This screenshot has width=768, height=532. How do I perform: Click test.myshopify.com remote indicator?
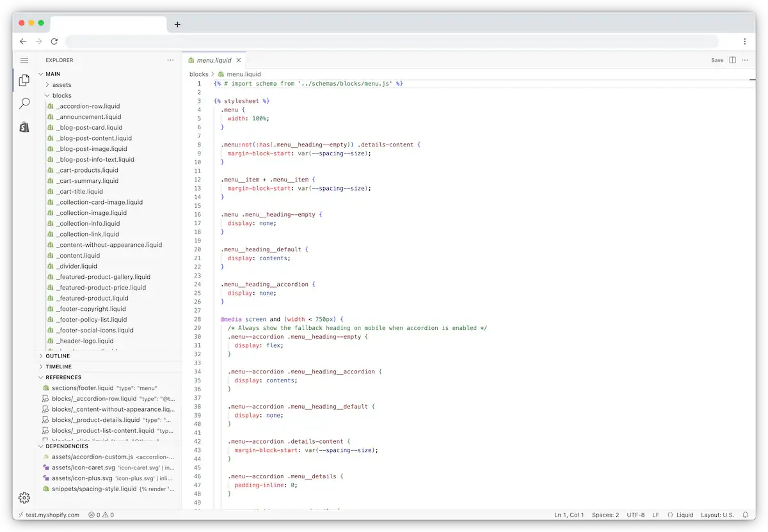coord(49,515)
